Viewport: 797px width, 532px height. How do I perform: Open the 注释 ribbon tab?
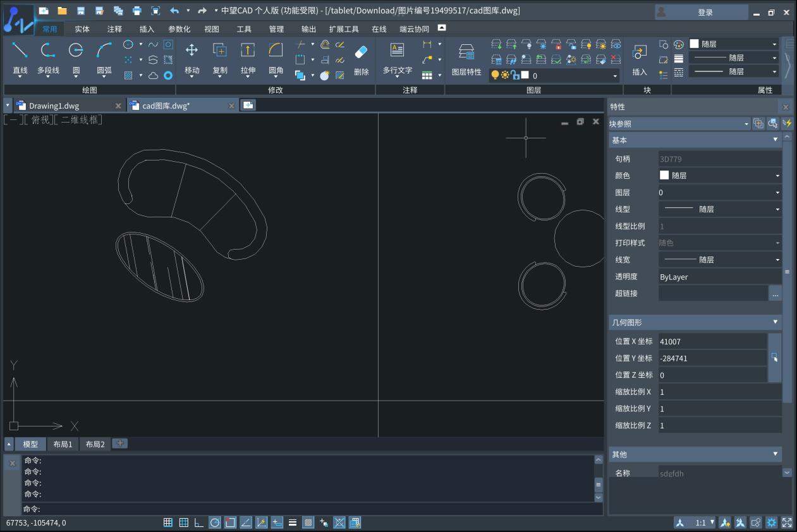[114, 29]
